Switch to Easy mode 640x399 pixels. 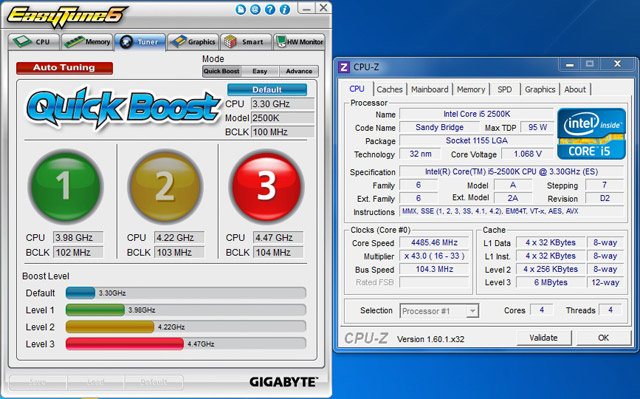(x=260, y=71)
